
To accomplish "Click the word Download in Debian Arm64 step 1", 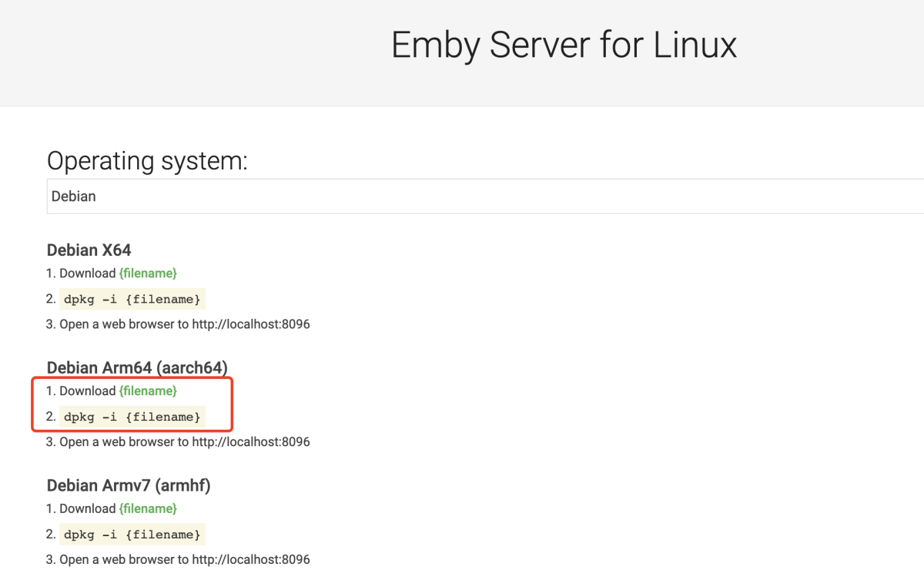I will [x=87, y=391].
